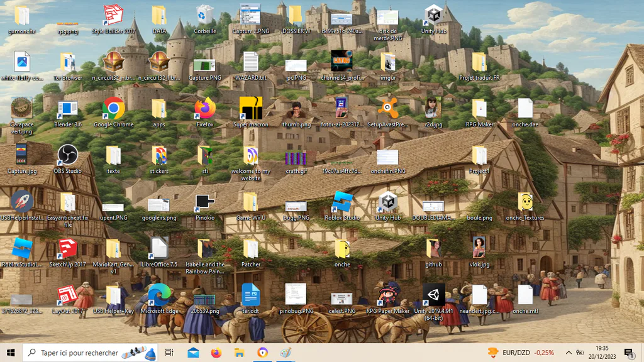The width and height of the screenshot is (644, 362).
Task: Click the Google Chrome desktop shortcut
Action: coord(114,112)
